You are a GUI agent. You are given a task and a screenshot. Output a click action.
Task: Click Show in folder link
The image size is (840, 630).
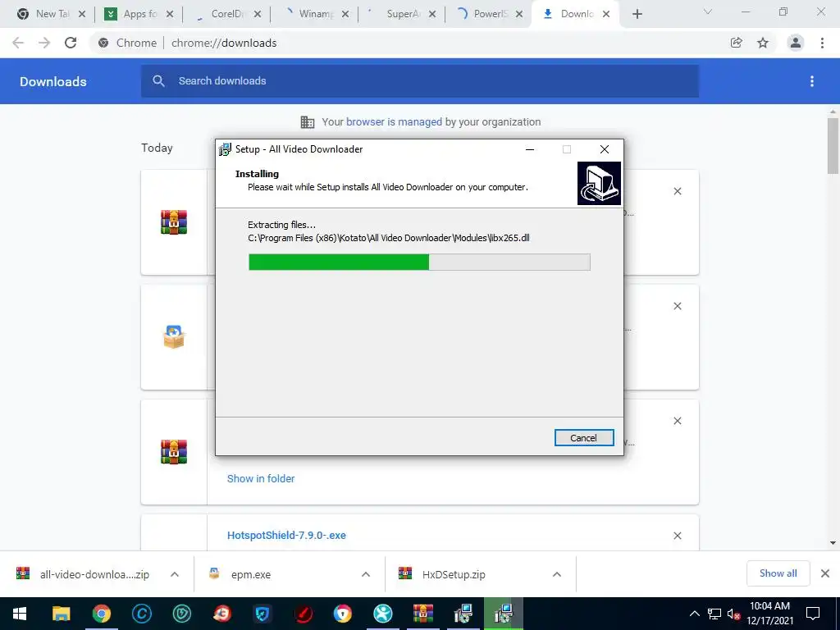coord(261,478)
